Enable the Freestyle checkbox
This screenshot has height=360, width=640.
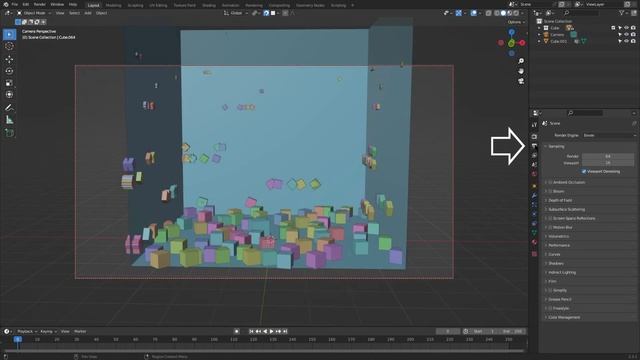click(550, 308)
